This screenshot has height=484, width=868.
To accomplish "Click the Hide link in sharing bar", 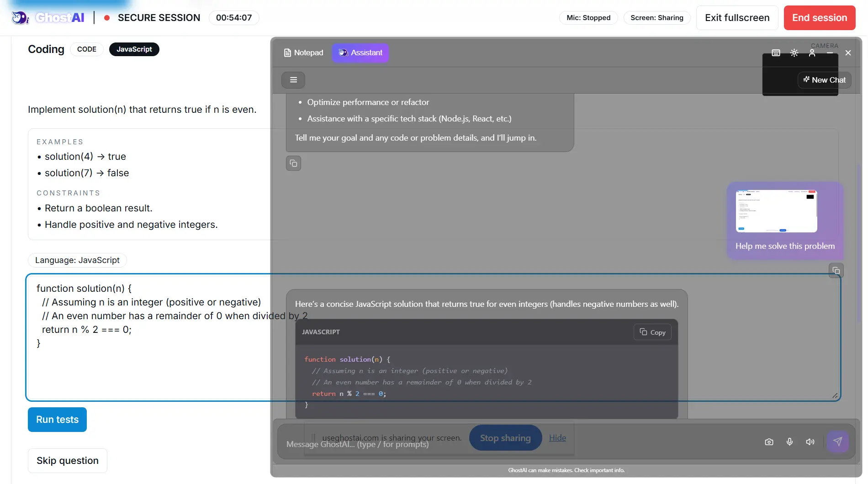I will pos(557,438).
